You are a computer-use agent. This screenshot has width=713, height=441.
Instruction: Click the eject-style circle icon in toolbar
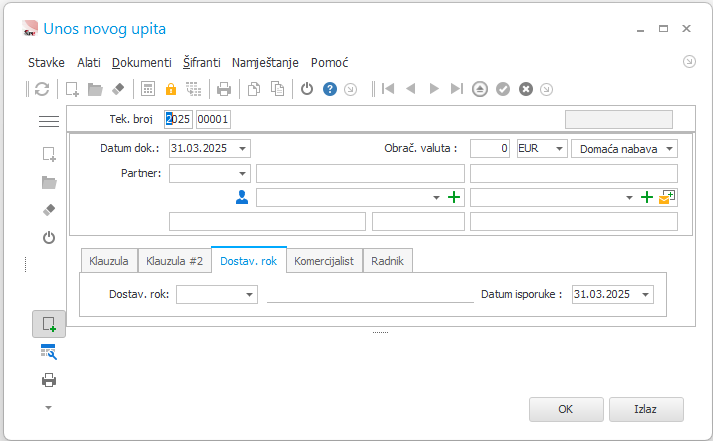pyautogui.click(x=480, y=89)
